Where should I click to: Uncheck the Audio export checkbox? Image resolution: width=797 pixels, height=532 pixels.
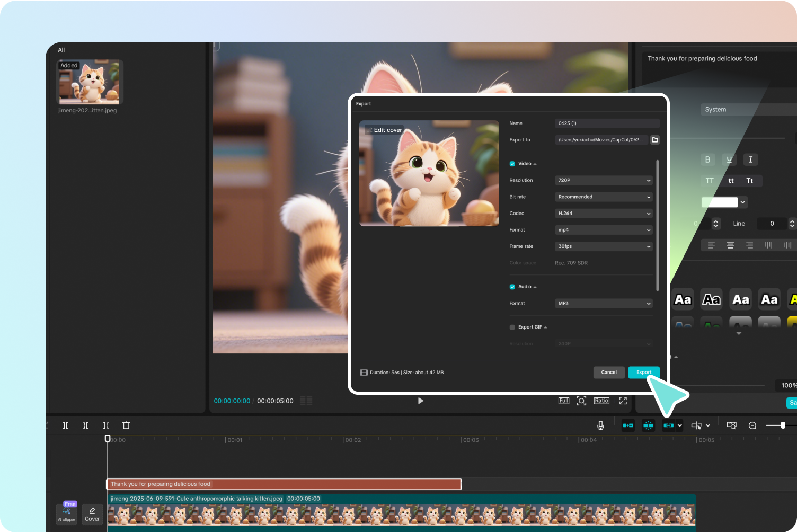tap(512, 287)
